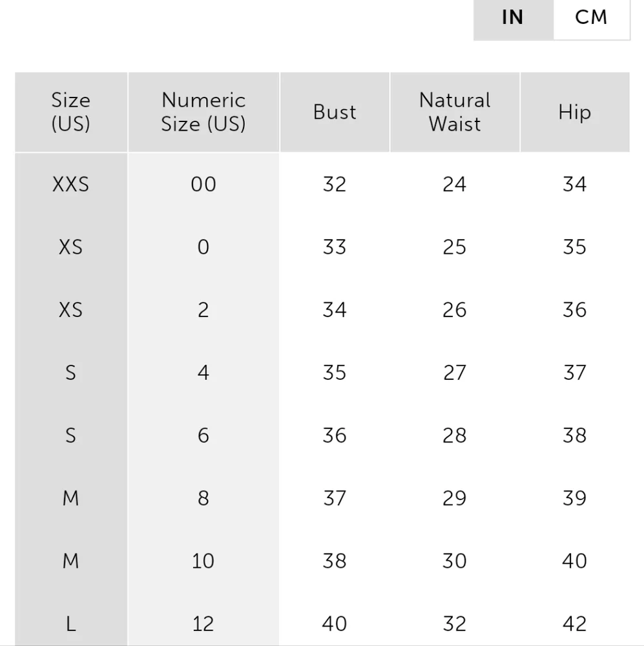This screenshot has width=644, height=646.
Task: Click the Natural Waist column header
Action: pyautogui.click(x=455, y=112)
